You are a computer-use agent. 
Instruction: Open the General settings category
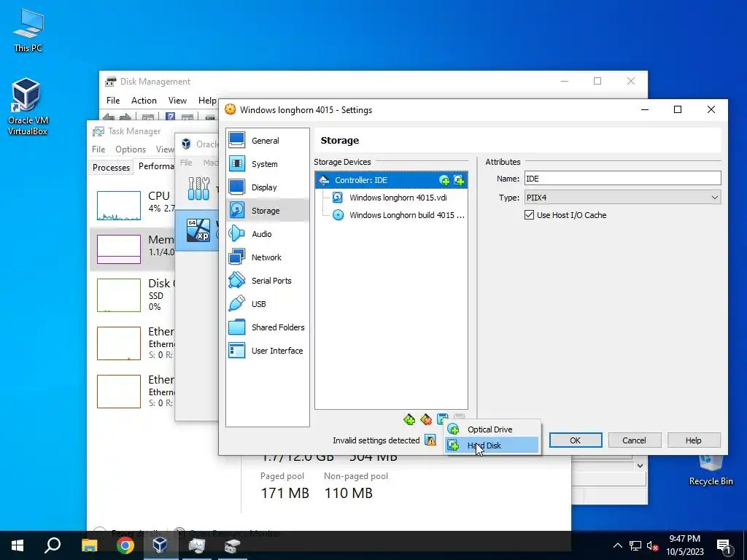tap(267, 141)
